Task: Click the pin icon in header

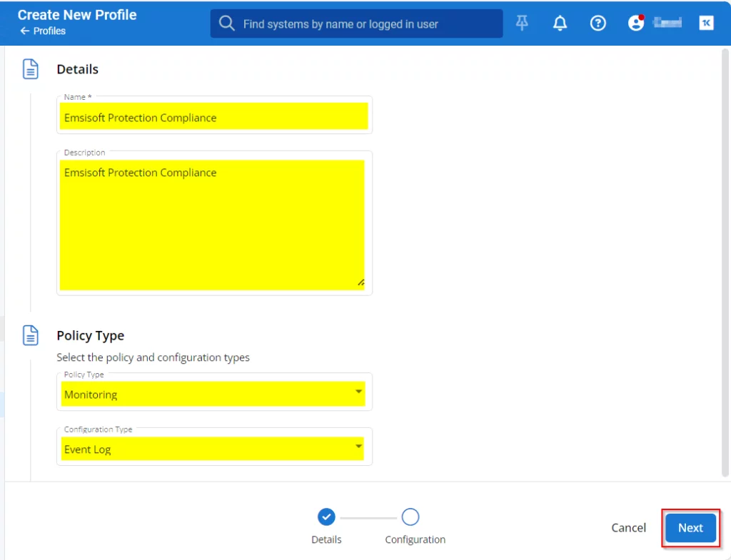Action: [x=523, y=24]
